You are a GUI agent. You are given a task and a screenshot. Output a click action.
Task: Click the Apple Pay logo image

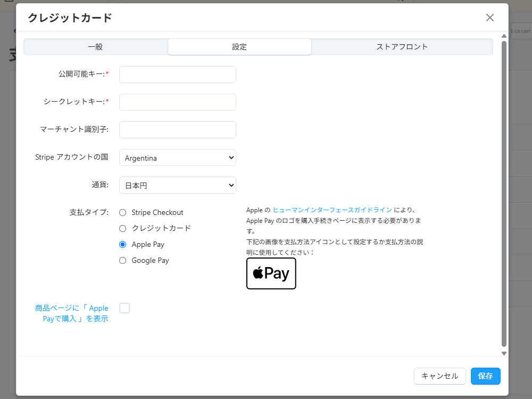271,273
